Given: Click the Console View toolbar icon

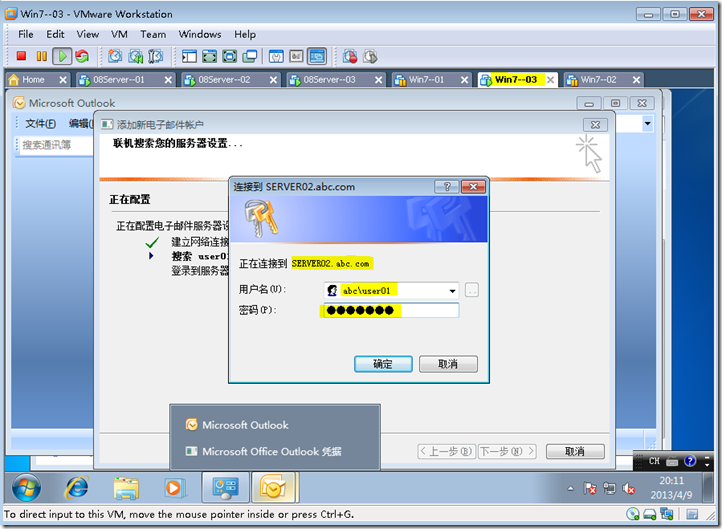Looking at the screenshot, I should [317, 57].
